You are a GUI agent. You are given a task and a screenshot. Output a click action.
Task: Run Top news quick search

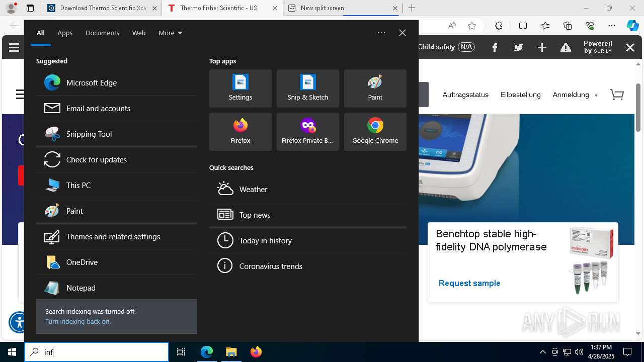click(x=308, y=215)
